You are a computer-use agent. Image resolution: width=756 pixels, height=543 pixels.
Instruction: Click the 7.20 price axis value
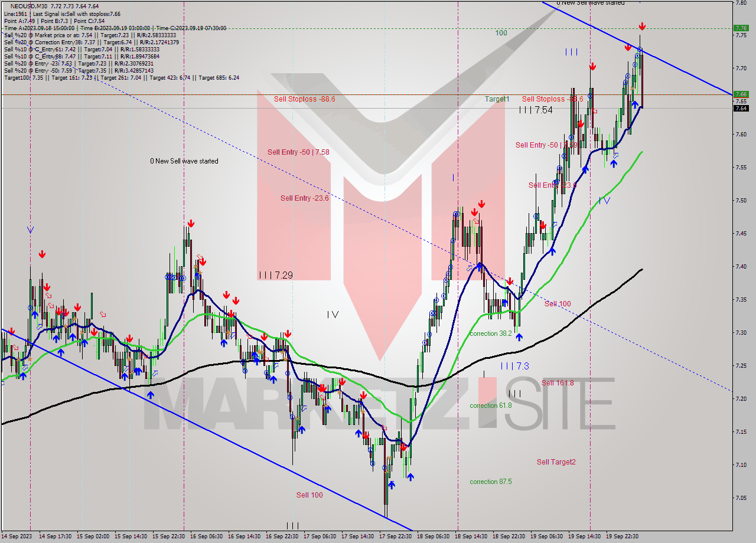pyautogui.click(x=741, y=399)
